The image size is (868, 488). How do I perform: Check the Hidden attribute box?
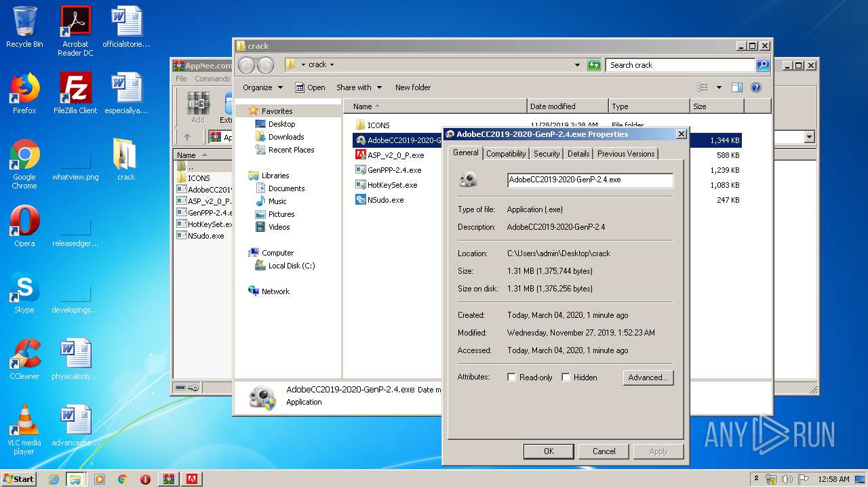(x=566, y=378)
